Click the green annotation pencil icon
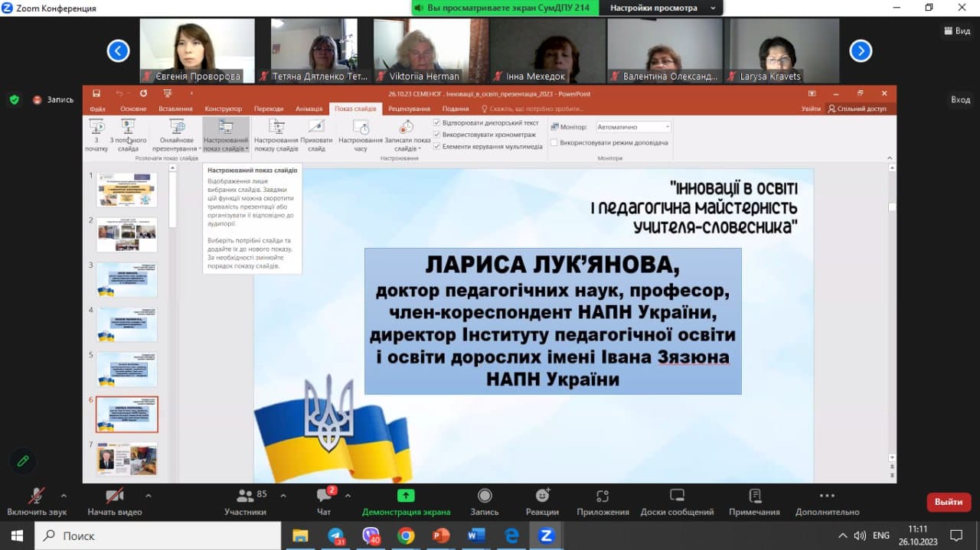 tap(23, 461)
